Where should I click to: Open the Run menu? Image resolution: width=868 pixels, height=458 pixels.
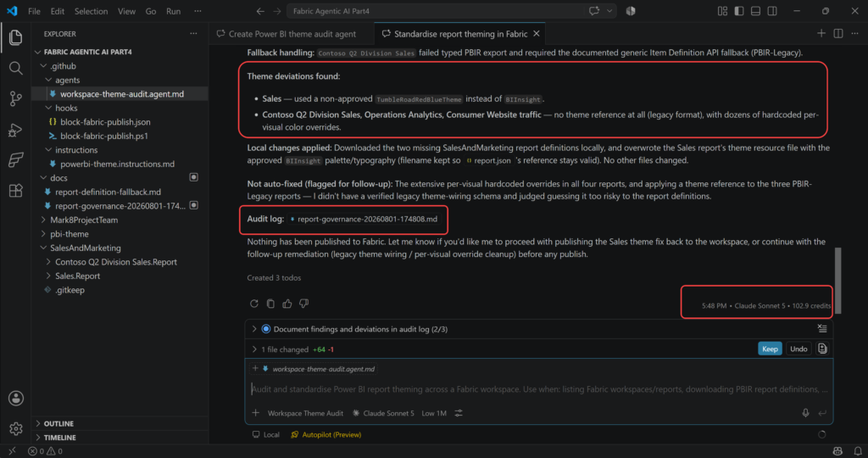pyautogui.click(x=173, y=11)
